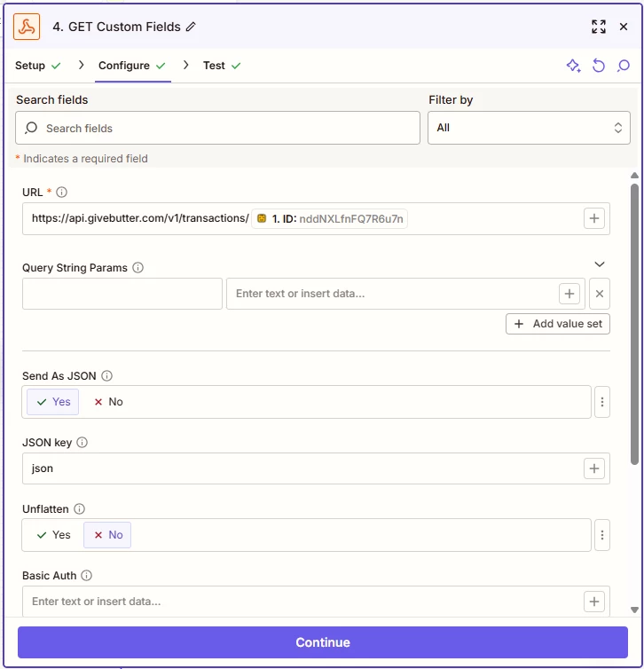Focus the Query String Params key input

tap(122, 294)
